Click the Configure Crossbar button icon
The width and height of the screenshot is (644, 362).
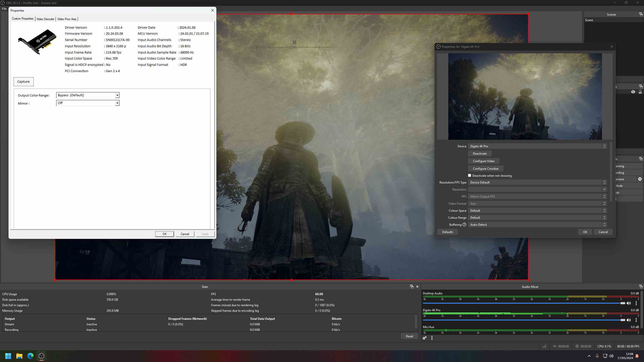tap(485, 168)
